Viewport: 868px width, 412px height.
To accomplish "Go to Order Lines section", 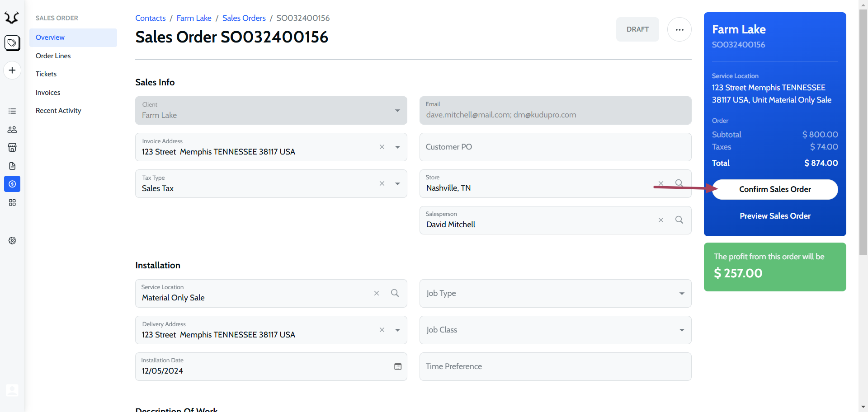I will pyautogui.click(x=53, y=56).
